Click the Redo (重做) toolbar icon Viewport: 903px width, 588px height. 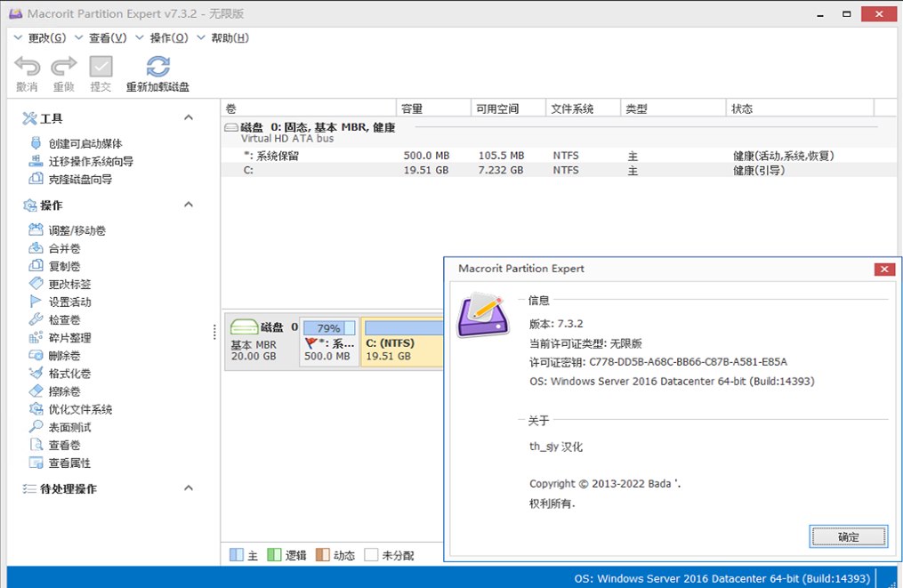point(63,67)
